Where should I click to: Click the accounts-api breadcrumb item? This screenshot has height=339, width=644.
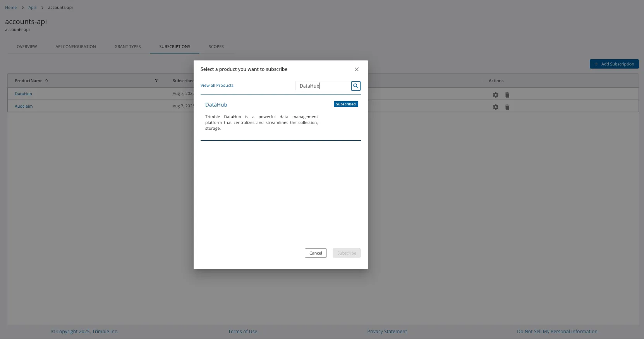60,7
